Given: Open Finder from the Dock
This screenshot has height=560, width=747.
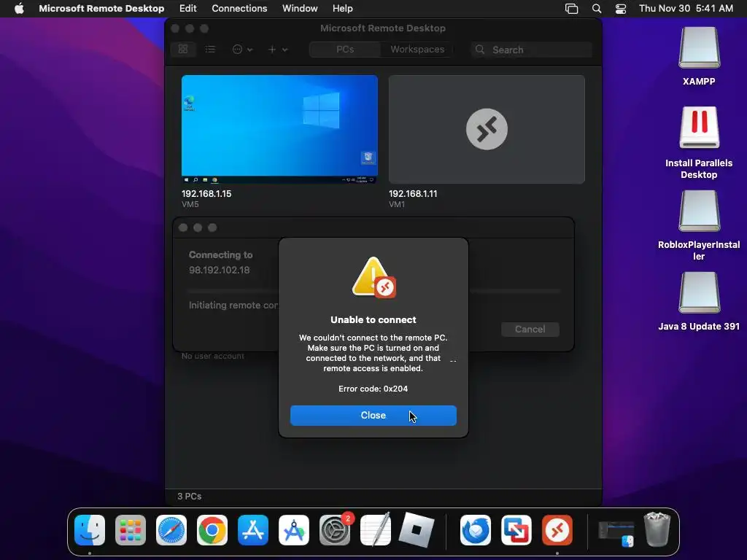Looking at the screenshot, I should [x=90, y=530].
